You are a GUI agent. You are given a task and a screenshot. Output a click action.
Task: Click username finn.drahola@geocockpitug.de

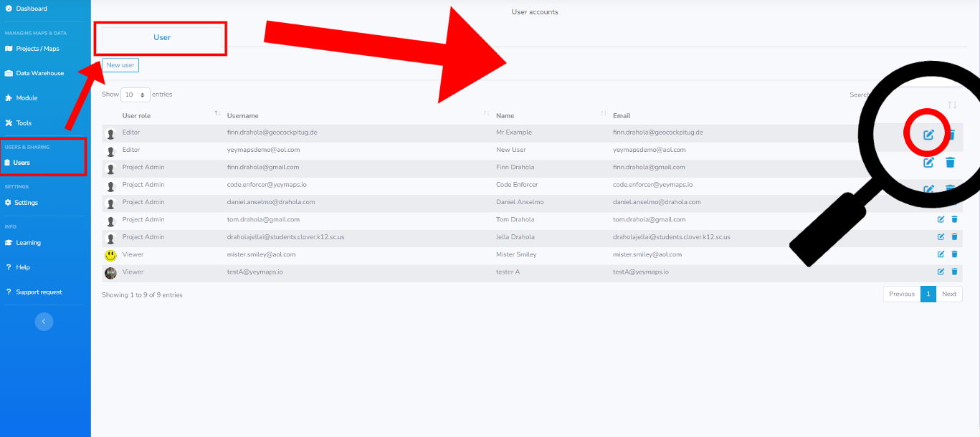(272, 133)
